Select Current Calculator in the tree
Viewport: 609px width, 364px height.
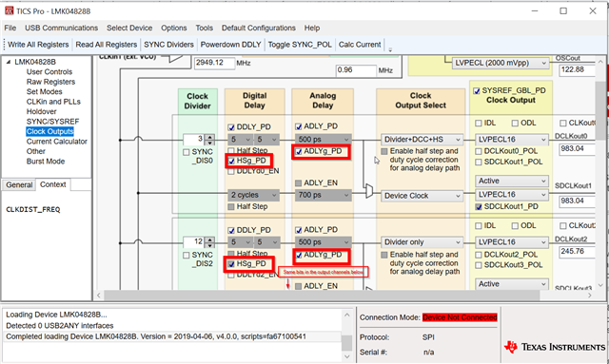pyautogui.click(x=57, y=142)
